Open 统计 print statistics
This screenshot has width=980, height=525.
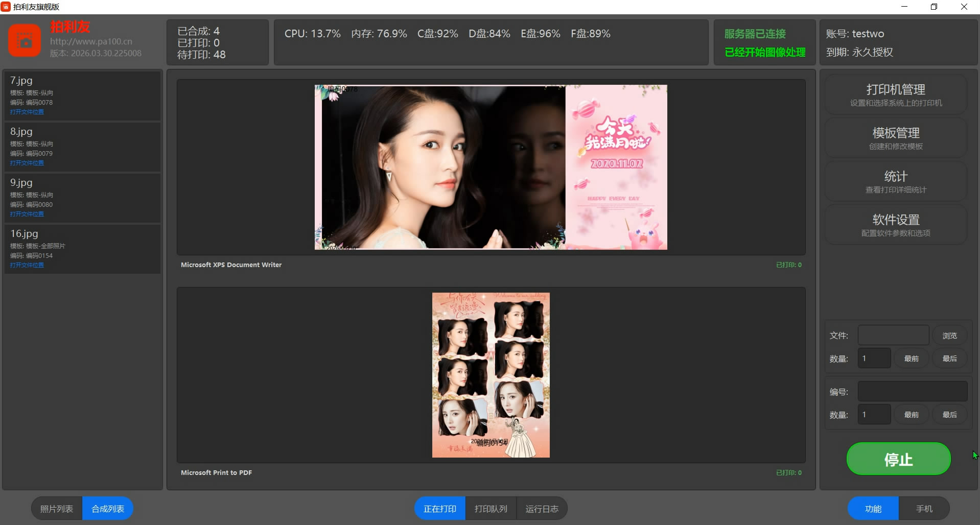click(895, 181)
